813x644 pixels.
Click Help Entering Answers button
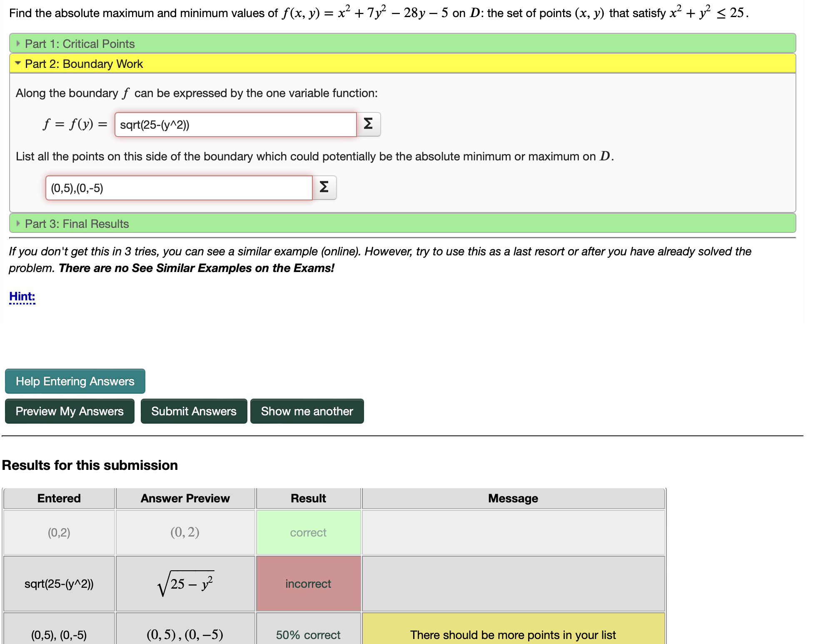(x=75, y=381)
